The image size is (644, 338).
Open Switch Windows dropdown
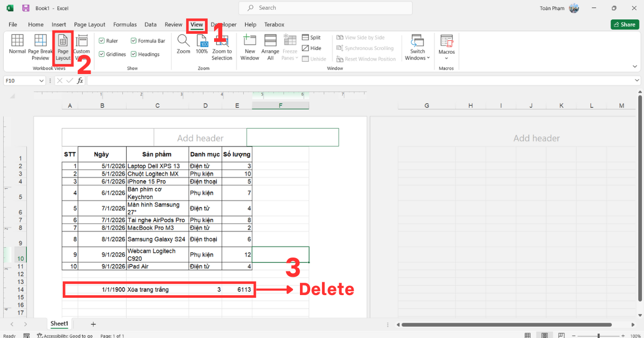pyautogui.click(x=417, y=47)
